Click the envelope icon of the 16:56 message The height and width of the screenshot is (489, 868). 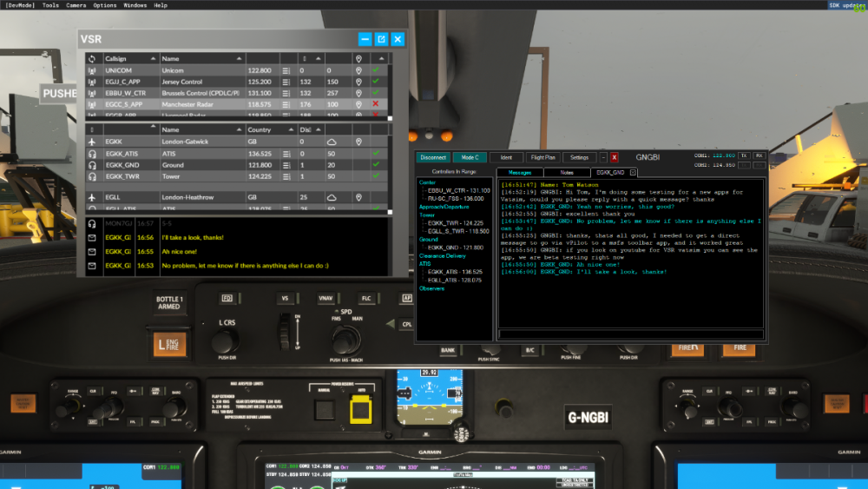click(x=93, y=237)
